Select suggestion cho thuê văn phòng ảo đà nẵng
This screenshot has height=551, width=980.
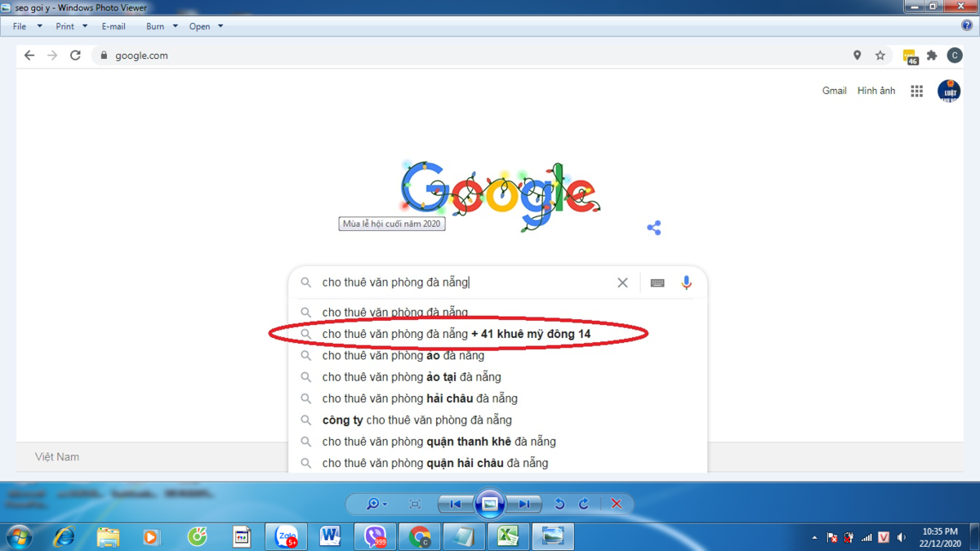498,355
